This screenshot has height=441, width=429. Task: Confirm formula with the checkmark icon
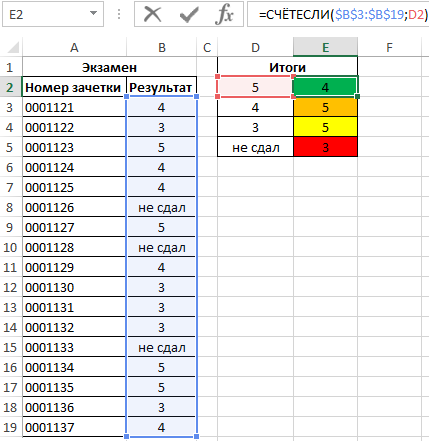(189, 14)
